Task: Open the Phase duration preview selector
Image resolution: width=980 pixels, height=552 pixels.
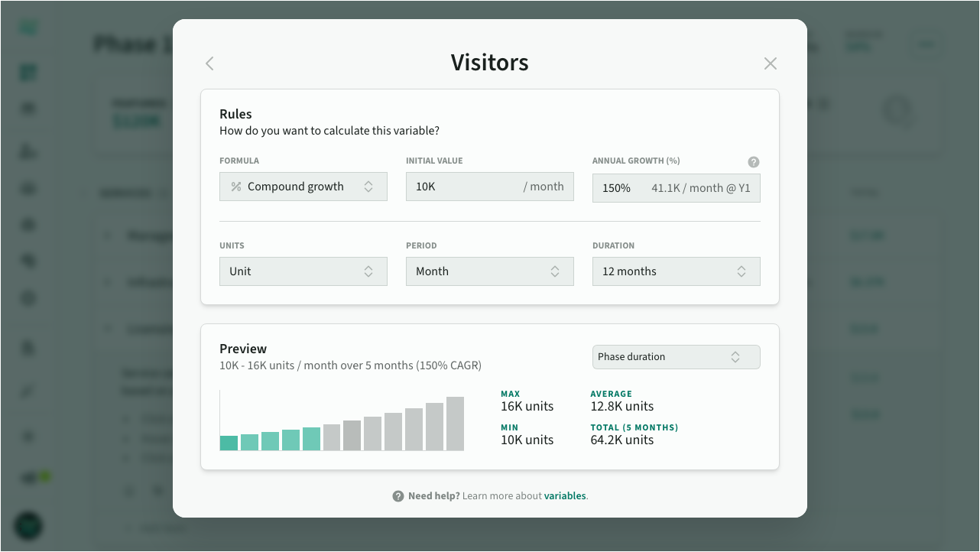Action: coord(676,357)
